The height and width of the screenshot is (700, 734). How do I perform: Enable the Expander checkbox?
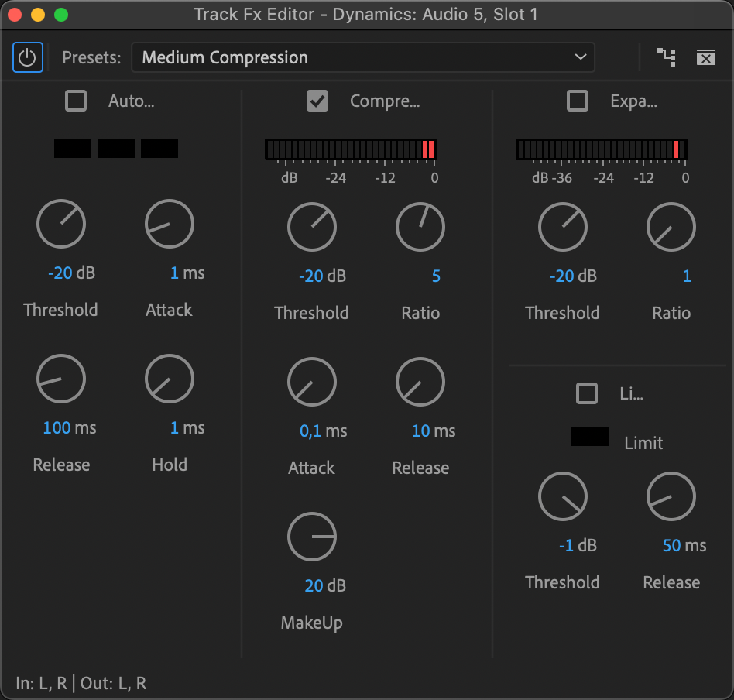coord(577,101)
